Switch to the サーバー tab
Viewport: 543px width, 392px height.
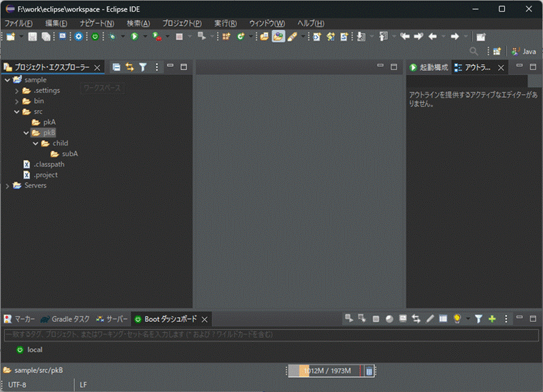coord(112,319)
